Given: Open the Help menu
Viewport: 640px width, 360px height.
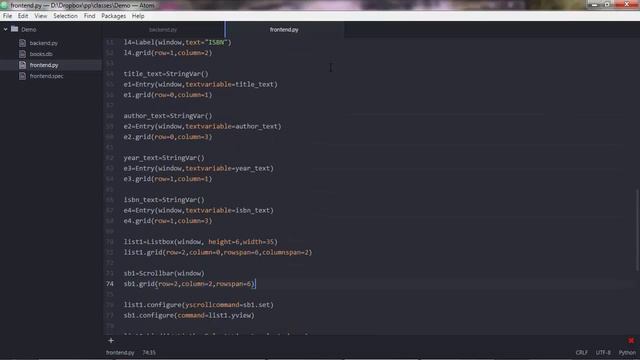Looking at the screenshot, I should 138,16.
